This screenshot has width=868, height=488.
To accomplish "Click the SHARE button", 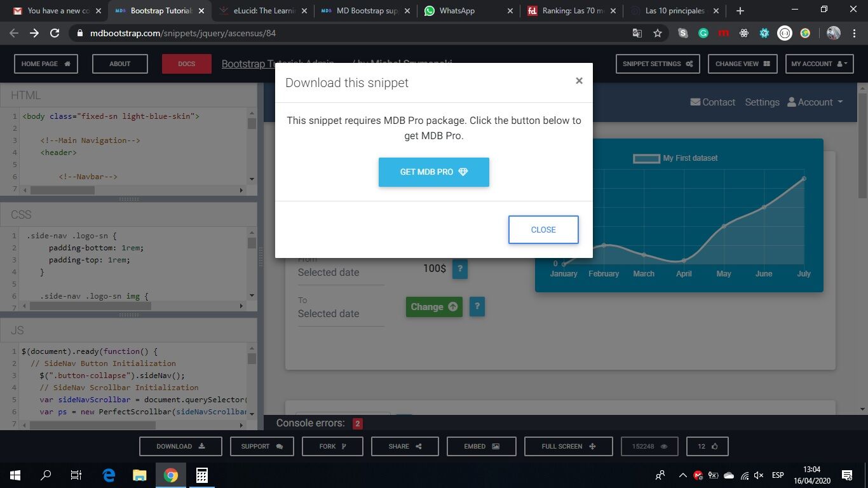I will (405, 447).
